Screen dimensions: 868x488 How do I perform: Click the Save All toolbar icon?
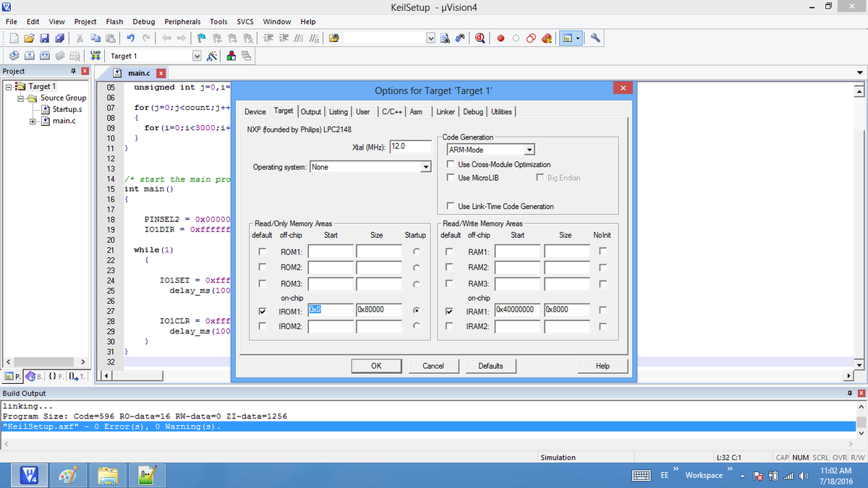(60, 38)
